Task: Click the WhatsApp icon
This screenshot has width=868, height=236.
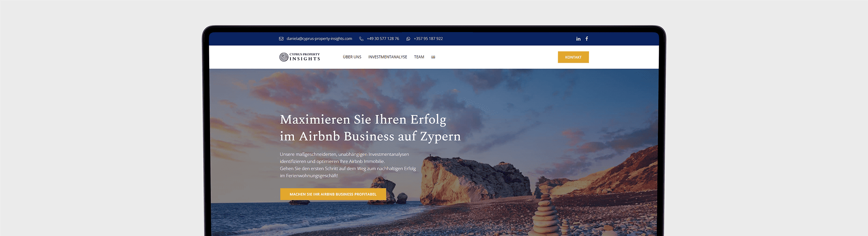Action: point(408,39)
